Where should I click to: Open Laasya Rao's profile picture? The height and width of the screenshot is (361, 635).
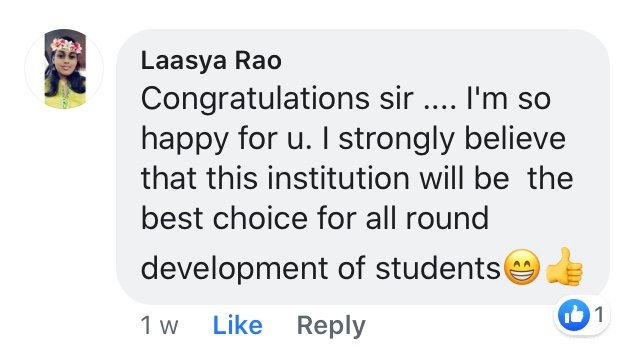click(64, 68)
